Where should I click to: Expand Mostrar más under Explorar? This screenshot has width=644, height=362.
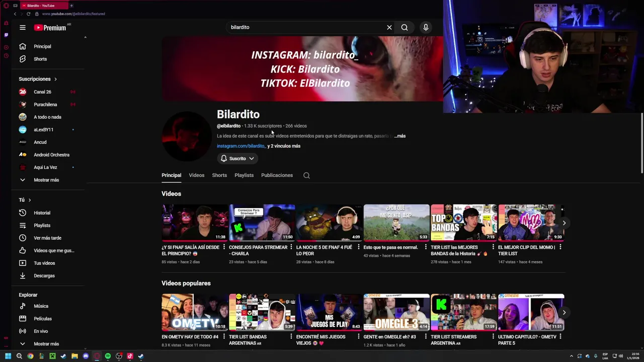point(49,343)
